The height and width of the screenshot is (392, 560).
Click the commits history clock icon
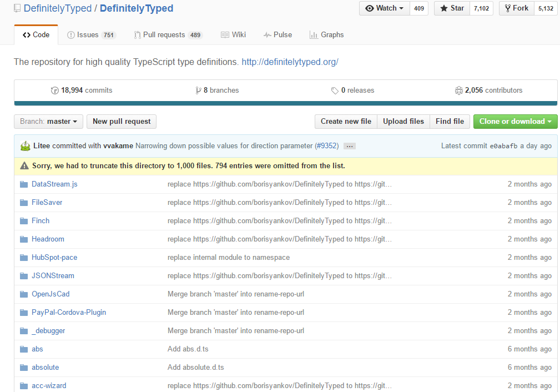coord(54,91)
